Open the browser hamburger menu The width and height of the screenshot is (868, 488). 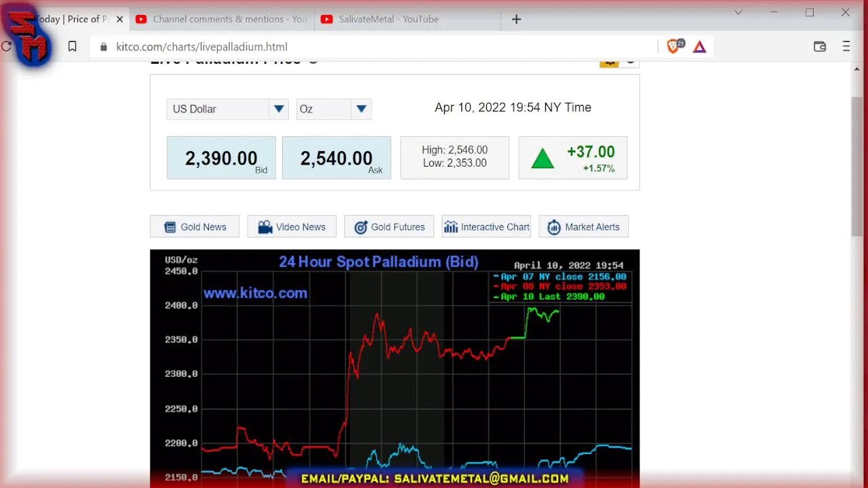(x=846, y=47)
